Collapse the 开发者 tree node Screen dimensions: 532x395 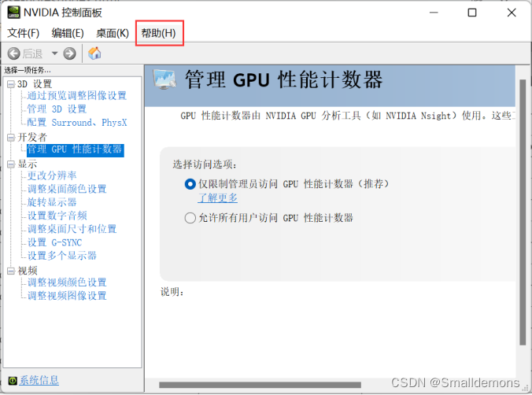click(11, 138)
